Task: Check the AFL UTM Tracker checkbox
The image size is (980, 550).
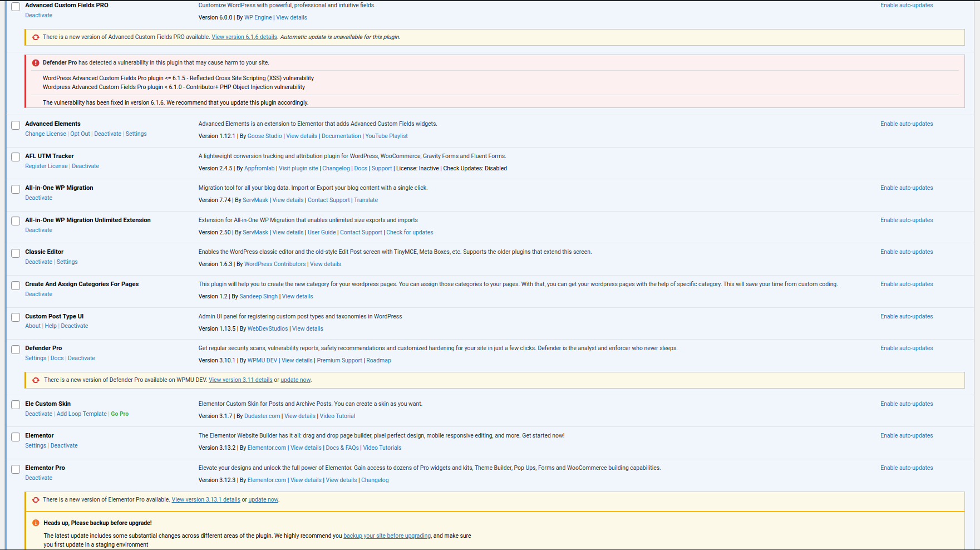Action: 16,158
